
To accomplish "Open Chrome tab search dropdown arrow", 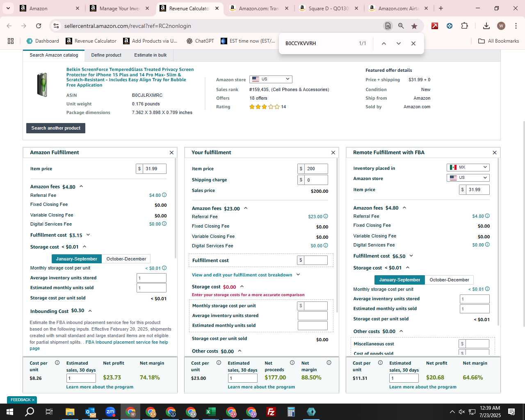I will pos(8,8).
